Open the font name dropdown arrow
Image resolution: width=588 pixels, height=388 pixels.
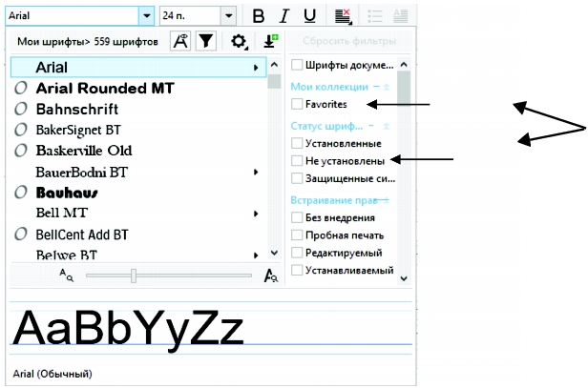(x=146, y=16)
